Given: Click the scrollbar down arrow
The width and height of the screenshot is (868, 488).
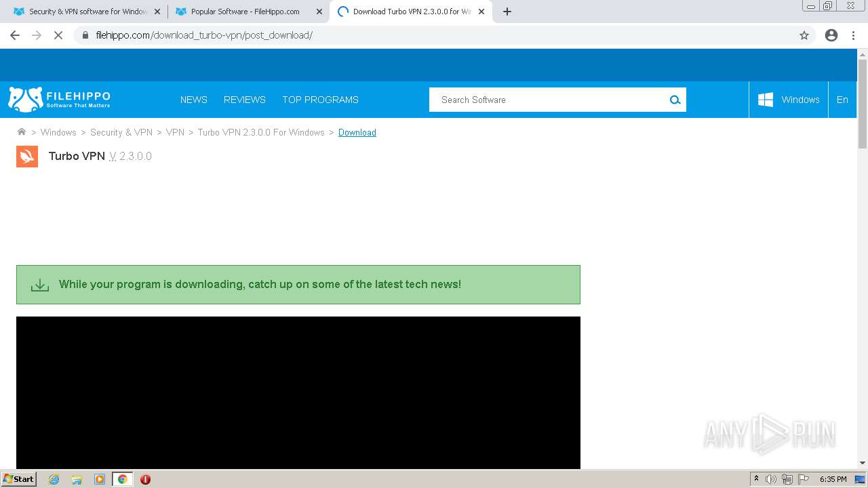Looking at the screenshot, I should (x=863, y=464).
